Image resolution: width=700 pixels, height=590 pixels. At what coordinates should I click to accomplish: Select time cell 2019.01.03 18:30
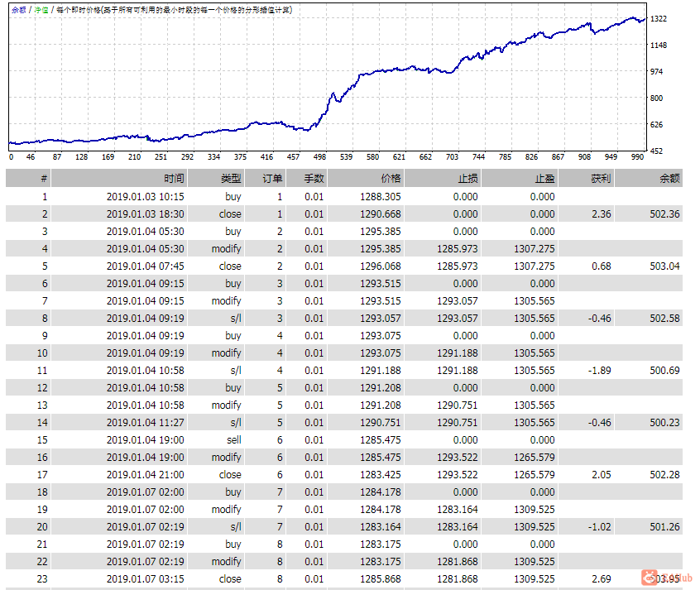tap(145, 214)
